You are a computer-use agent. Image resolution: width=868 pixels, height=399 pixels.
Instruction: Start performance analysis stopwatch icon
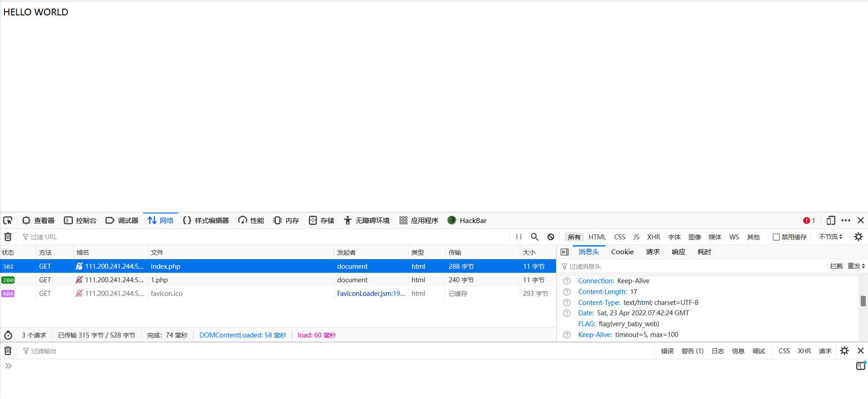click(8, 335)
